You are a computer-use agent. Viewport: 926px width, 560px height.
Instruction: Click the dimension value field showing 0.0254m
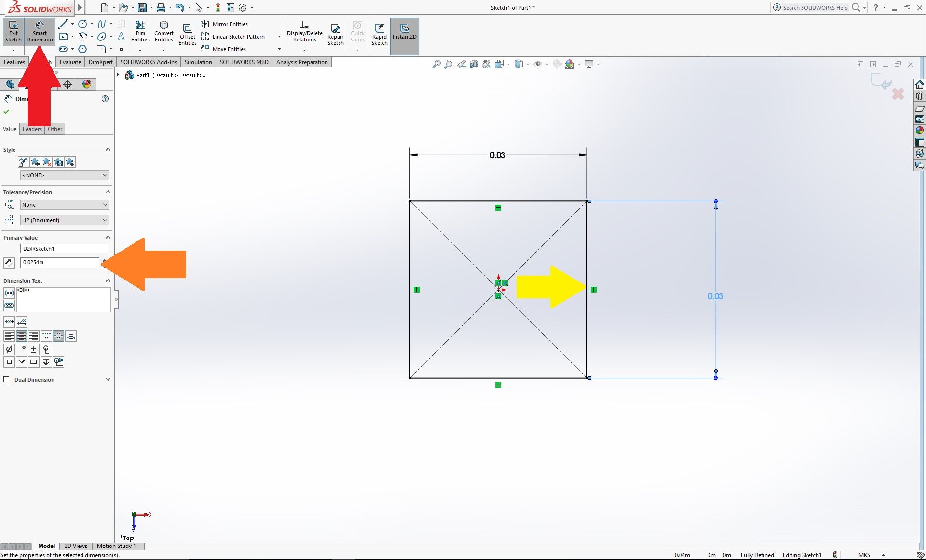(x=59, y=263)
